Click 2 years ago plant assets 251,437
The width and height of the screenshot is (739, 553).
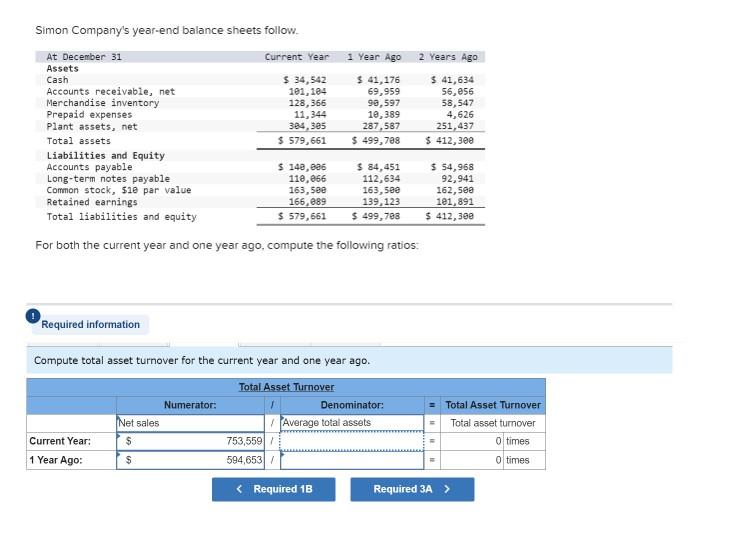point(455,126)
